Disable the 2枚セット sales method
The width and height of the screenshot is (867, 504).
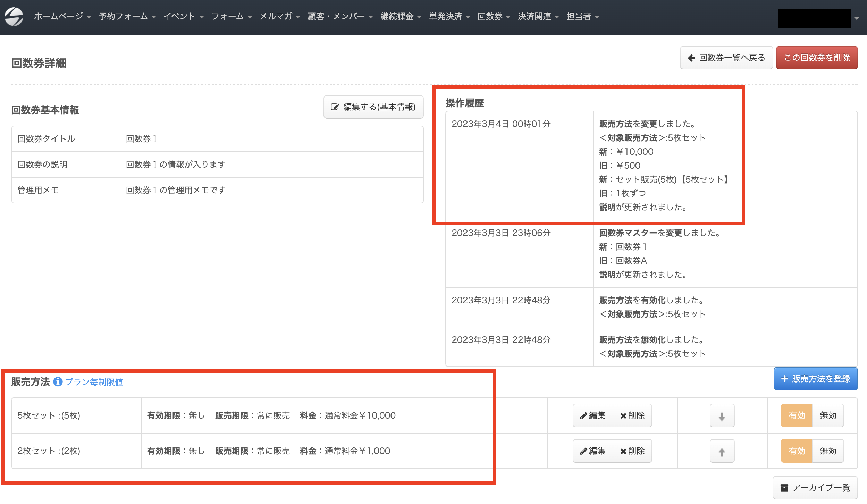(828, 451)
